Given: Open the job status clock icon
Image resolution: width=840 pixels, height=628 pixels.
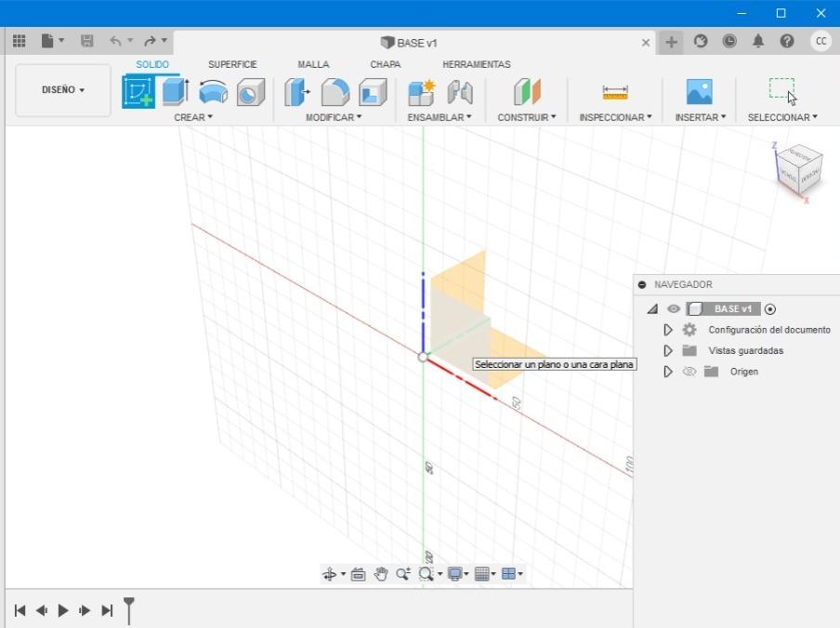Looking at the screenshot, I should [729, 41].
